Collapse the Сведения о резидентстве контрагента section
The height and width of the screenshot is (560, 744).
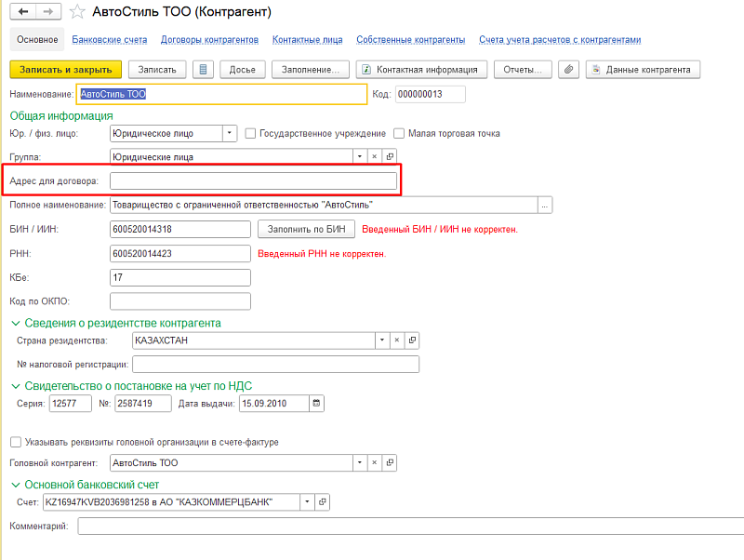click(x=15, y=323)
